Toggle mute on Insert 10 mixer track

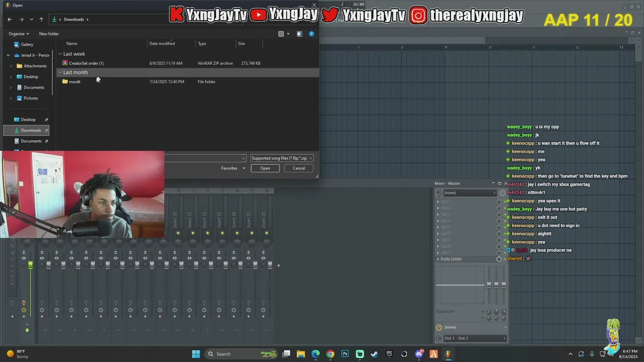(x=178, y=233)
